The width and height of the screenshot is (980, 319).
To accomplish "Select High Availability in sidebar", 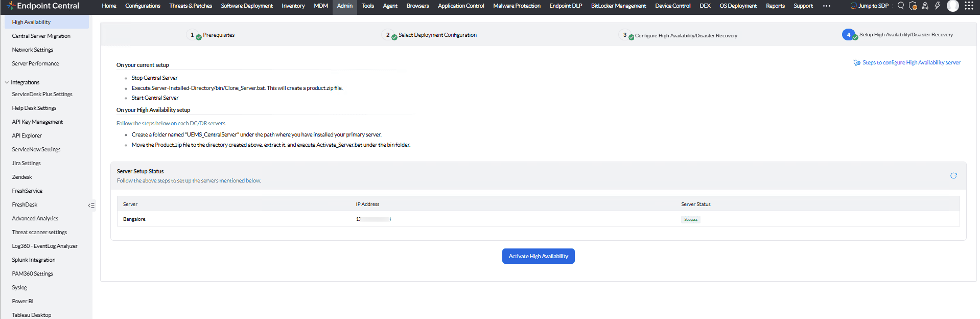I will 46,22.
